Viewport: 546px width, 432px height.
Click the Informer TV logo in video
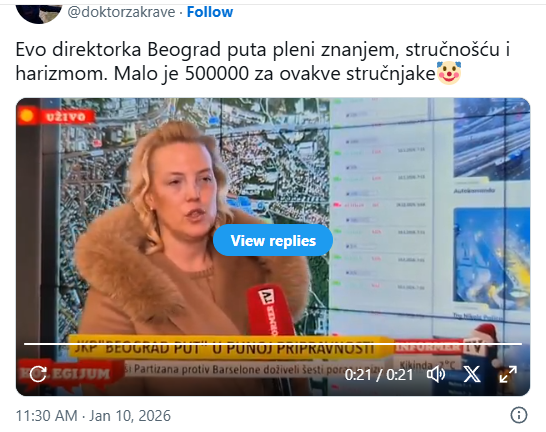[440, 347]
